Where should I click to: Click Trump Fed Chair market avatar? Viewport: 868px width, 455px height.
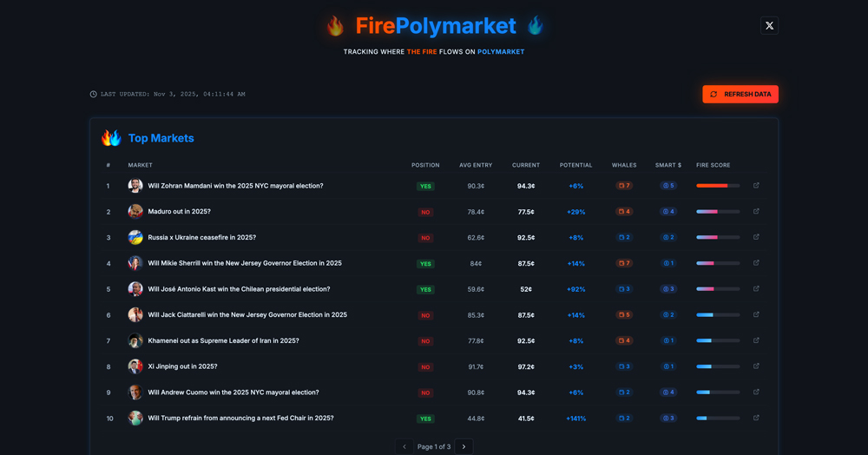pos(135,418)
